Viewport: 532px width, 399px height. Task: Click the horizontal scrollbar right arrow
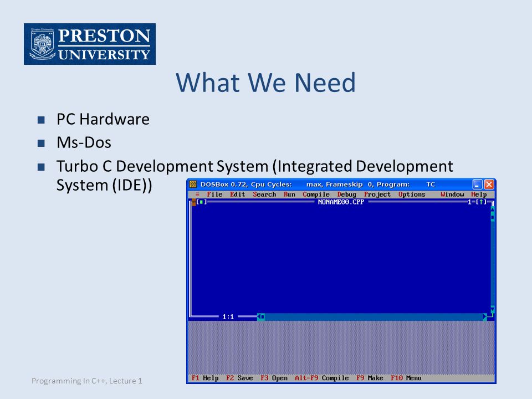(485, 317)
